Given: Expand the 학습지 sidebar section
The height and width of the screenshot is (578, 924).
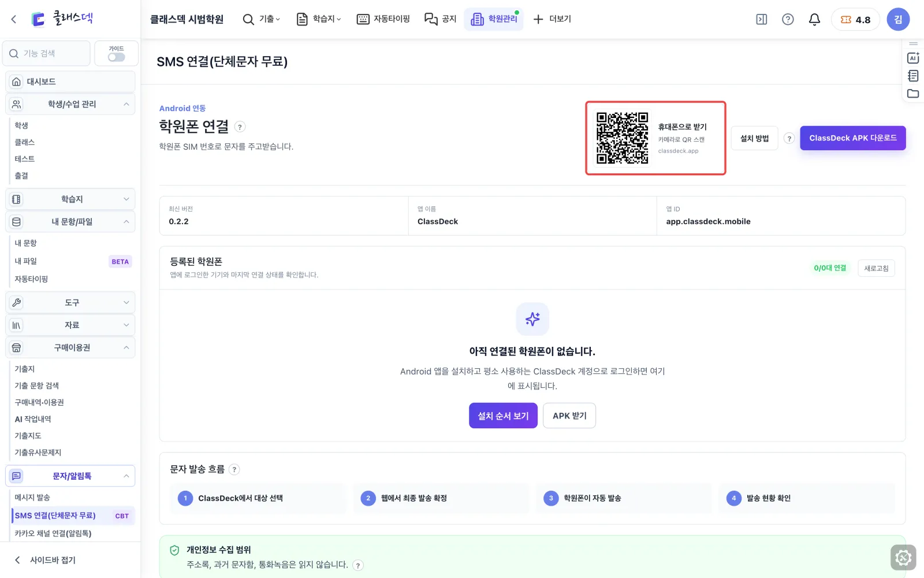Looking at the screenshot, I should (70, 199).
